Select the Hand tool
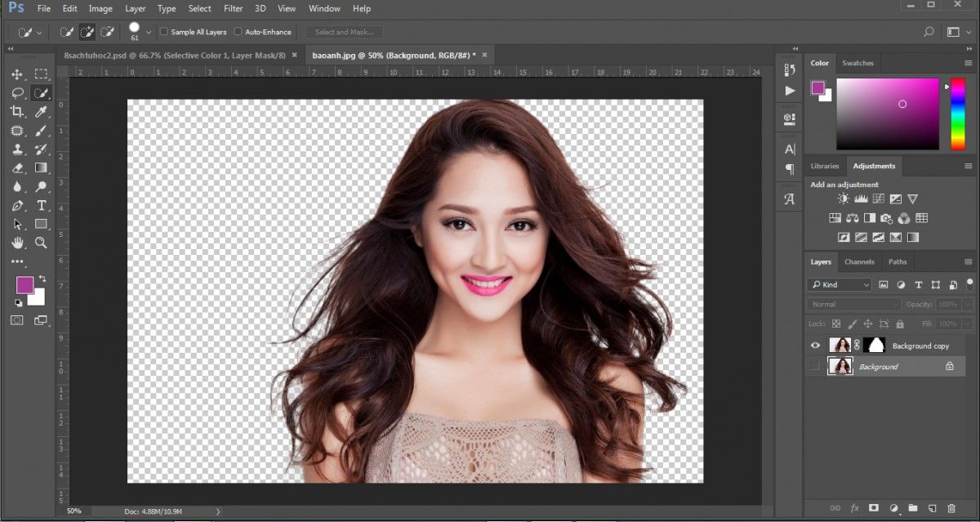Screen dimensions: 980x522 [17, 243]
